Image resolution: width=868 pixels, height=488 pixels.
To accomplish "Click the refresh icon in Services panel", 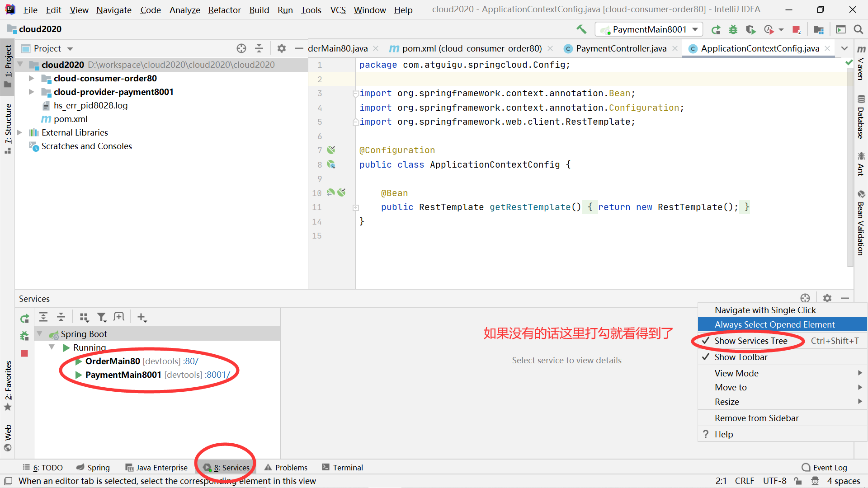I will coord(24,317).
